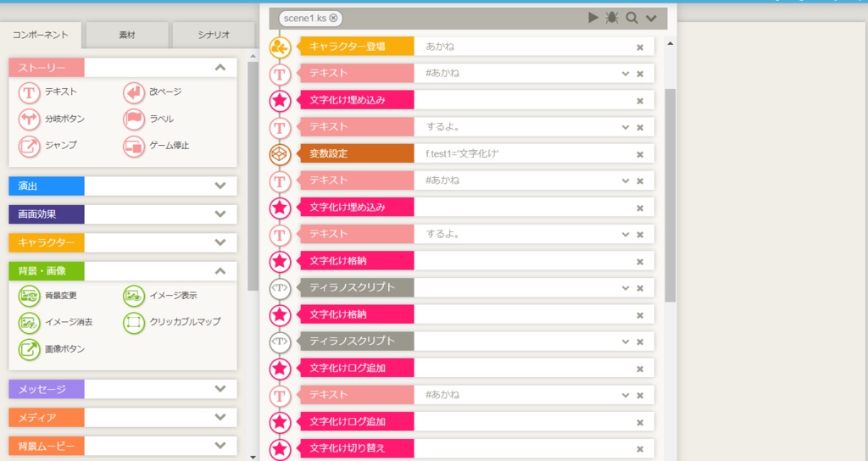Select the 背景変更 component
Screen dimensions: 868x461
click(x=30, y=296)
